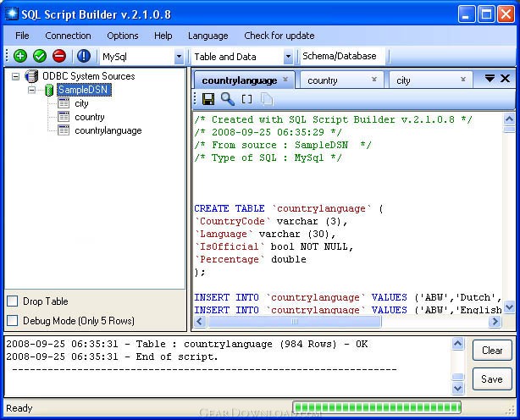Open the File menu
This screenshot has width=520, height=420.
[x=22, y=36]
